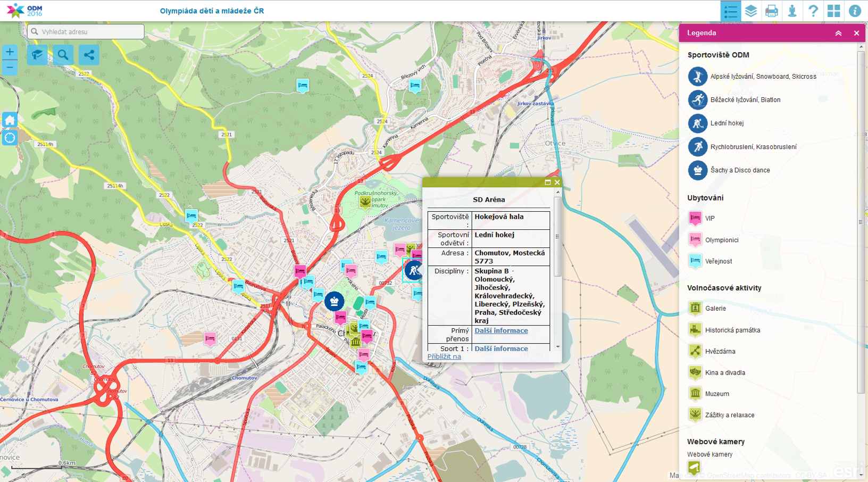The height and width of the screenshot is (482, 868).
Task: Click the Přiblížit na link
Action: (x=444, y=356)
